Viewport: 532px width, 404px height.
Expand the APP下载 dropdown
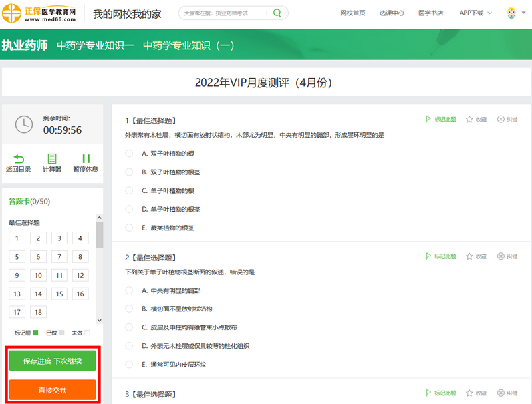click(475, 13)
